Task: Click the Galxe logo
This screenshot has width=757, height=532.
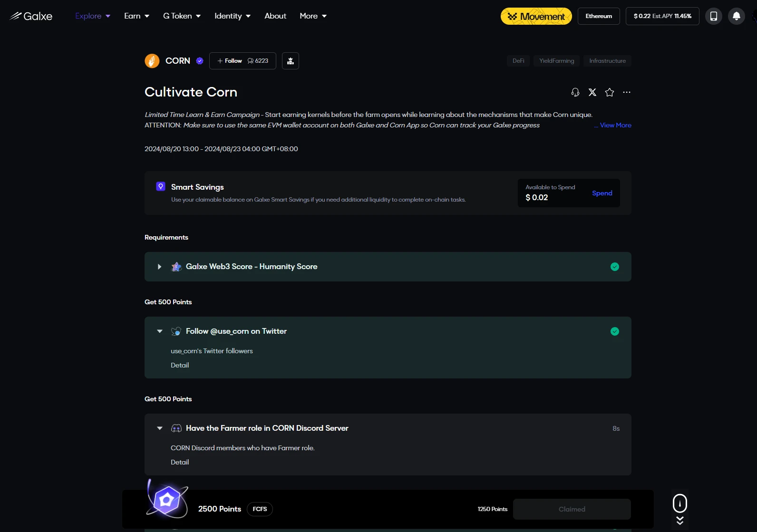Action: point(31,16)
